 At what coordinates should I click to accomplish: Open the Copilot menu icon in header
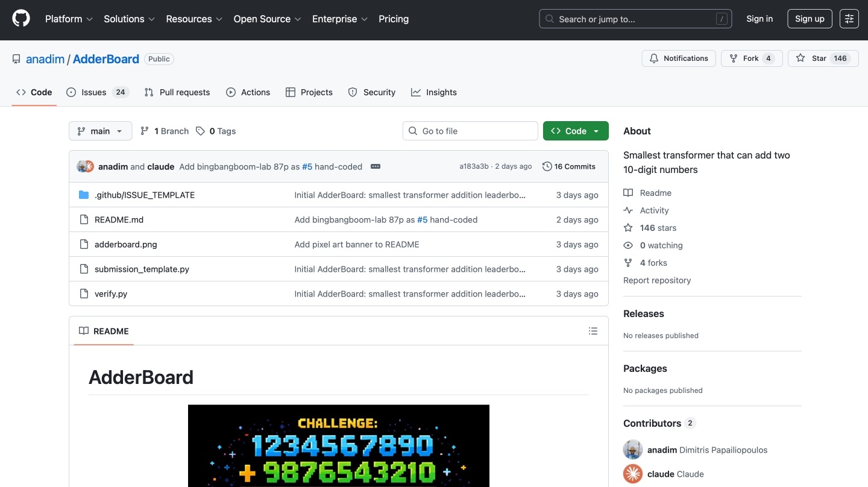click(849, 19)
